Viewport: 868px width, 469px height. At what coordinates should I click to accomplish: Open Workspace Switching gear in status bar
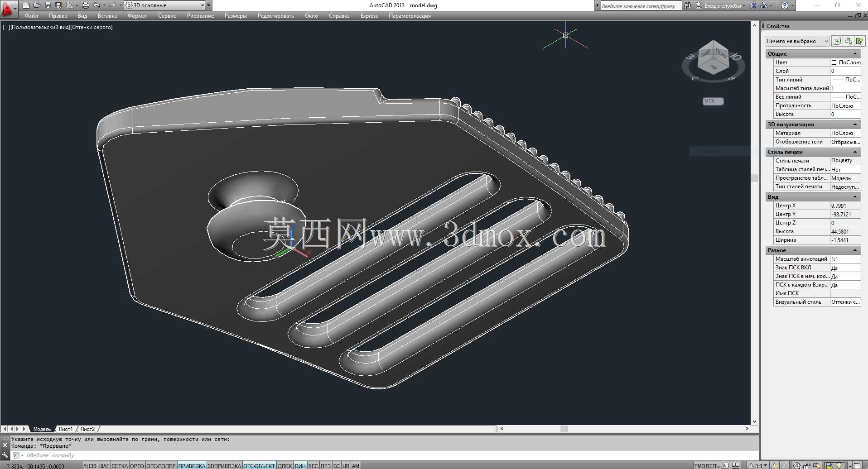796,465
